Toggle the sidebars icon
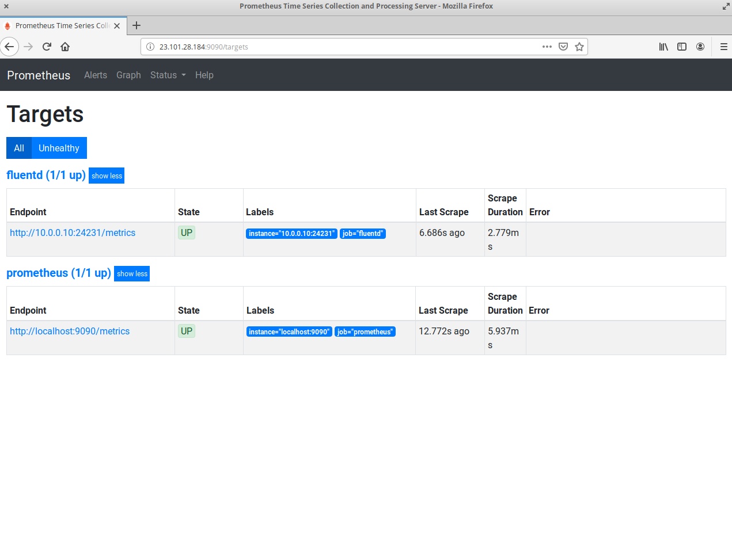The height and width of the screenshot is (560, 732). (x=682, y=47)
